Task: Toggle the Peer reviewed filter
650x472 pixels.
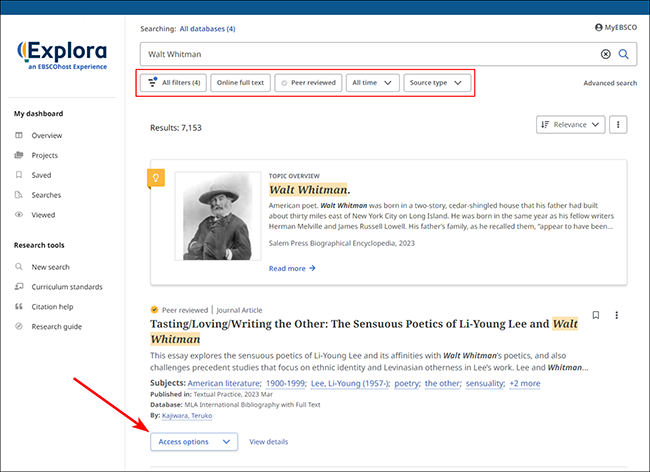Action: click(308, 82)
